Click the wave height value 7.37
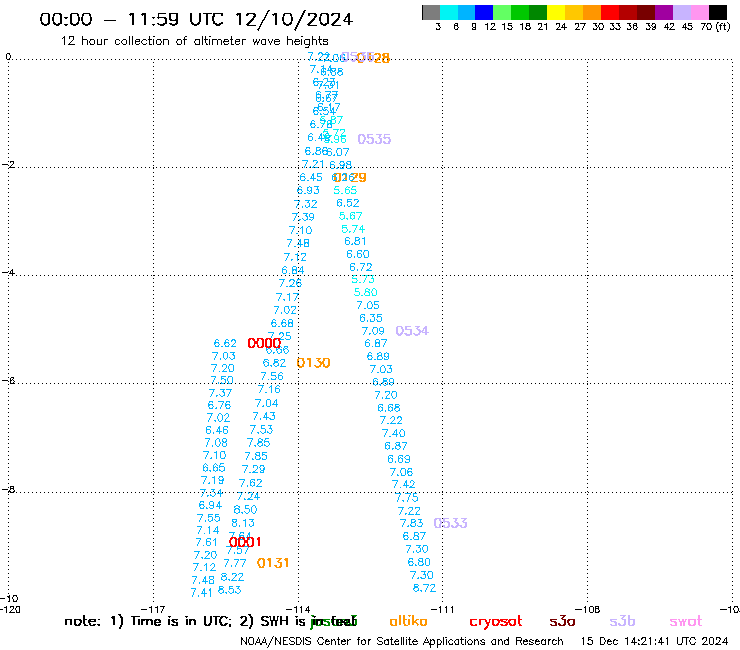 (220, 393)
